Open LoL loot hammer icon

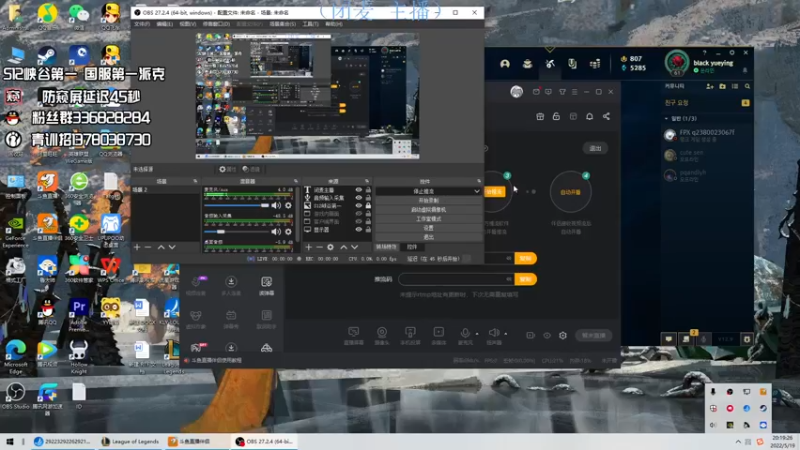(x=550, y=64)
